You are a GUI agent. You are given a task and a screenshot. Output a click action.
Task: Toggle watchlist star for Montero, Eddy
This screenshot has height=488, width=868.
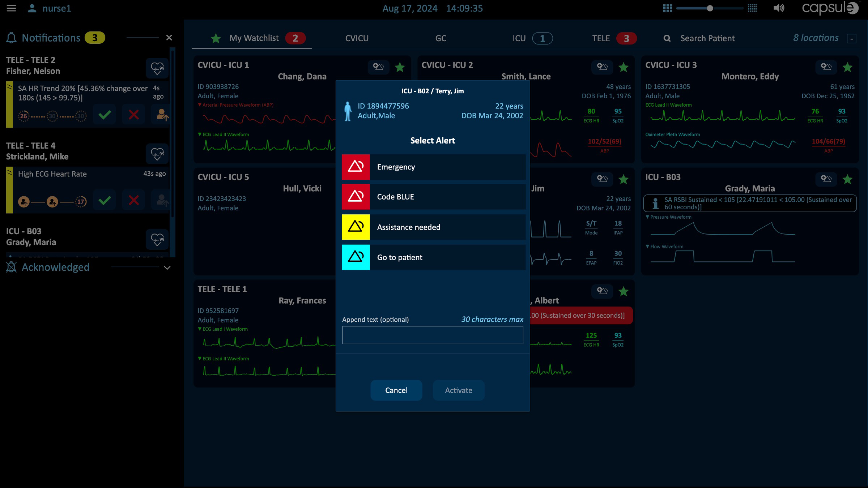point(847,67)
